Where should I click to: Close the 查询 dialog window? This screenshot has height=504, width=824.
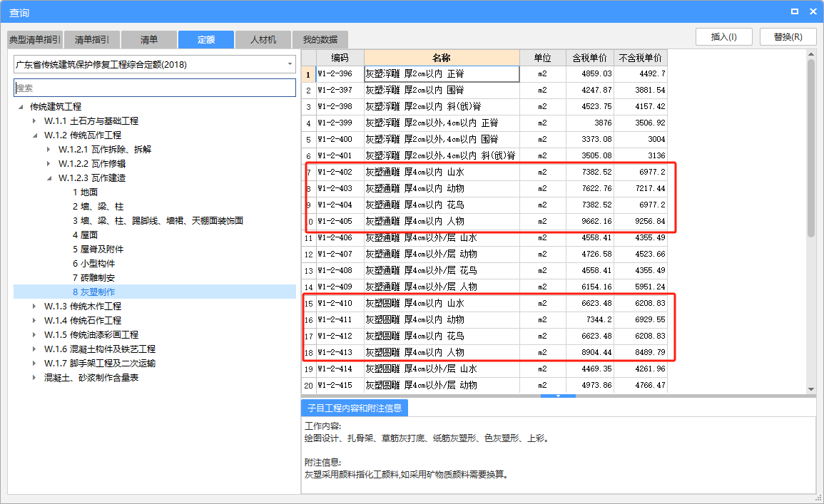click(x=813, y=11)
